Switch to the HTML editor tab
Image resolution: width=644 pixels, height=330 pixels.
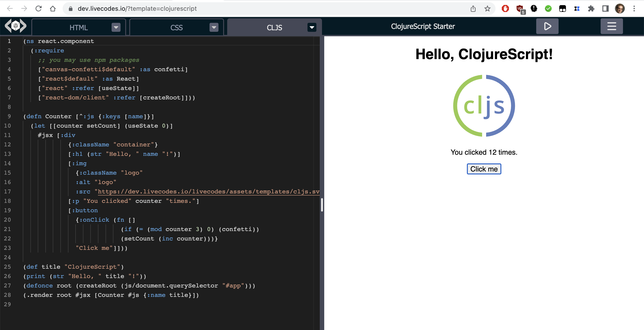click(x=78, y=27)
